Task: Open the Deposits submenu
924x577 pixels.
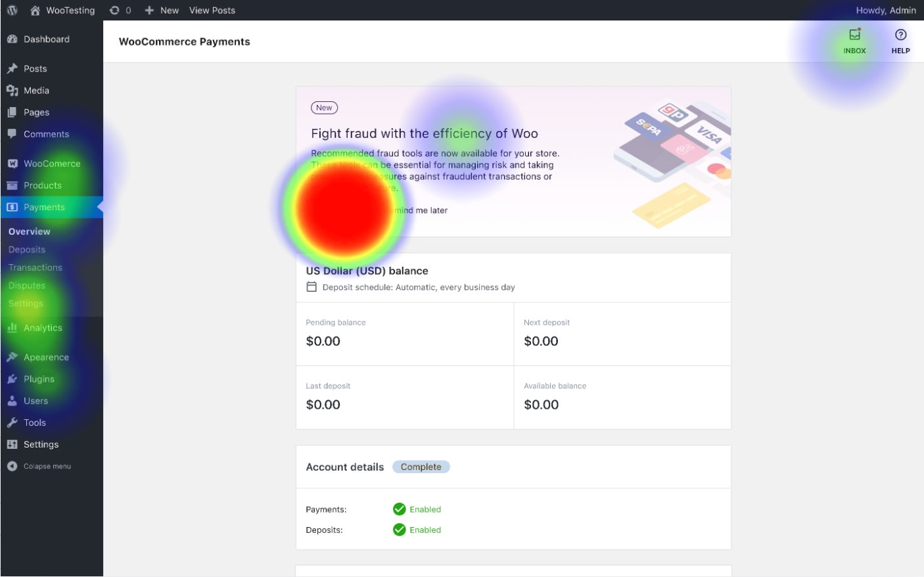Action: (x=27, y=250)
